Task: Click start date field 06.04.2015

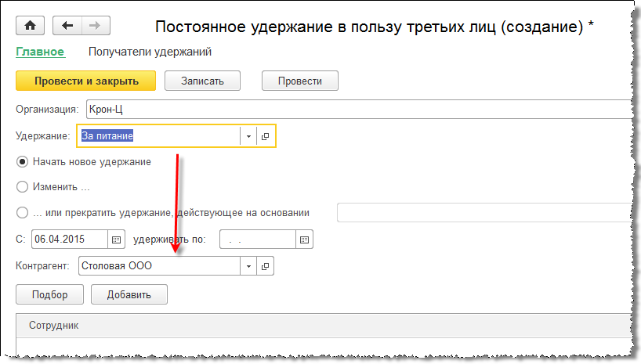Action: point(70,240)
